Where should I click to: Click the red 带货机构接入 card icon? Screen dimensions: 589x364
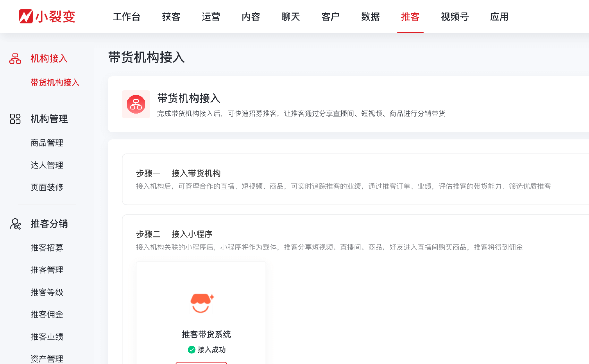point(136,104)
